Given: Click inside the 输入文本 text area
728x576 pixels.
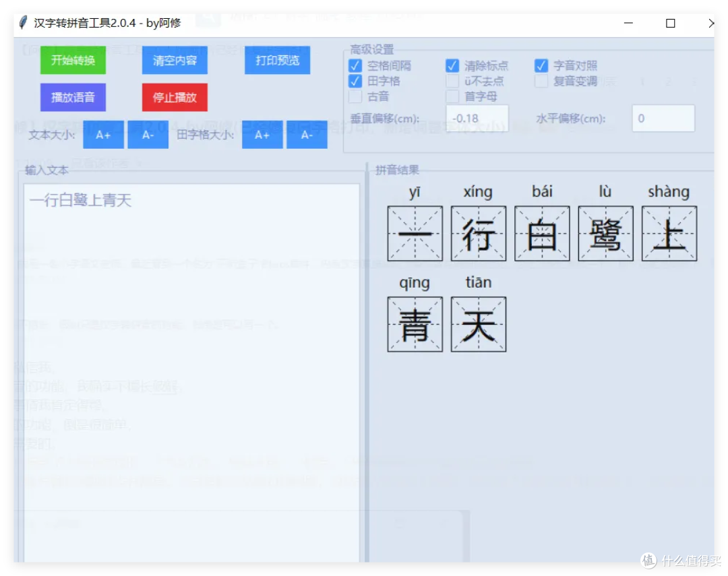Looking at the screenshot, I should pos(191,371).
